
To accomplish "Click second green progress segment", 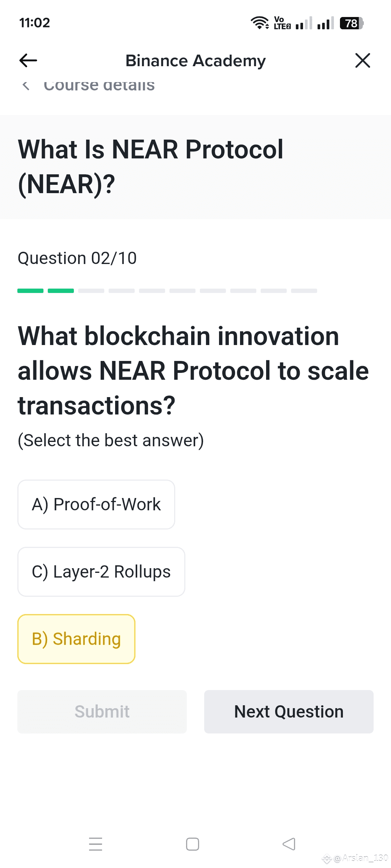I will [61, 291].
